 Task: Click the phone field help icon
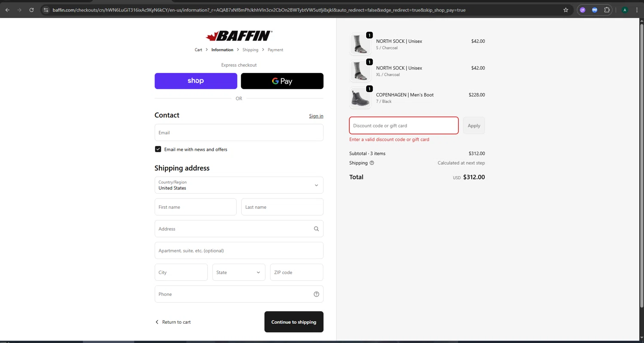[x=316, y=294]
